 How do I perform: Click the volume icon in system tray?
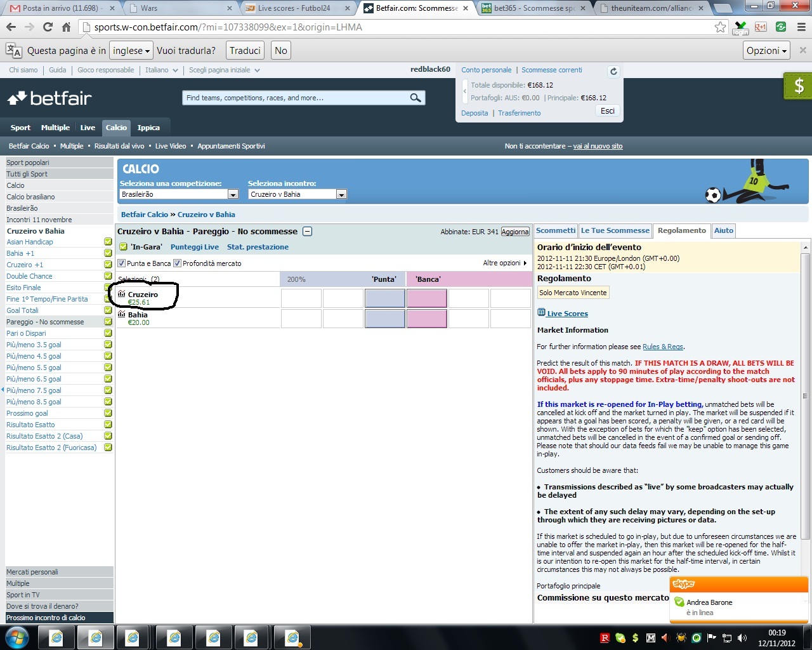pyautogui.click(x=742, y=638)
